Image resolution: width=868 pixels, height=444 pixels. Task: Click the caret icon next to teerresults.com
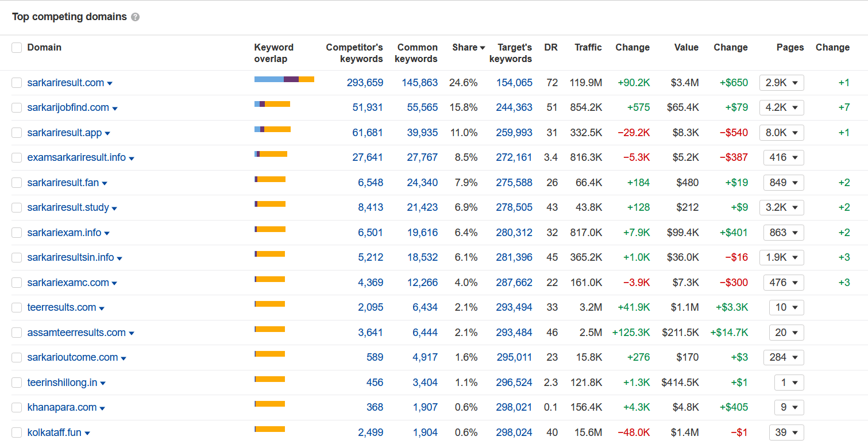coord(102,308)
